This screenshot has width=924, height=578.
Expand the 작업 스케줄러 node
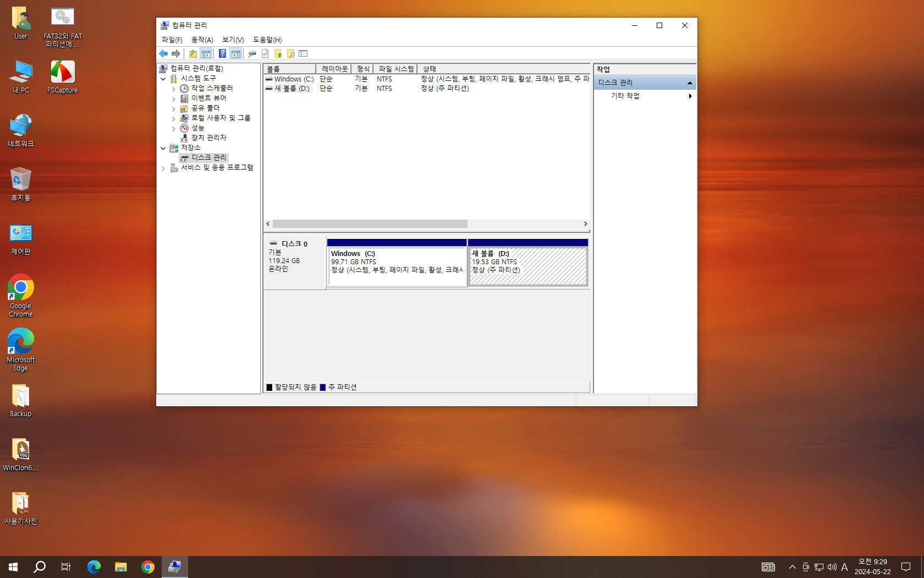coord(174,89)
